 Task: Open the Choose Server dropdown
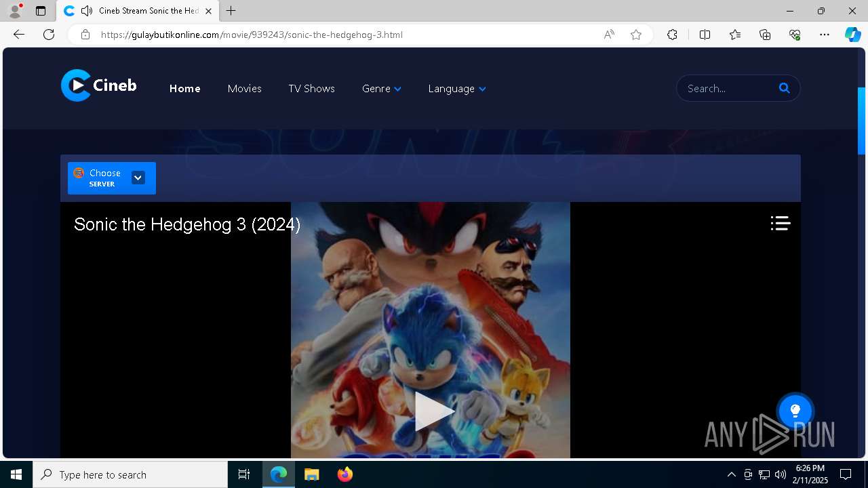[112, 178]
